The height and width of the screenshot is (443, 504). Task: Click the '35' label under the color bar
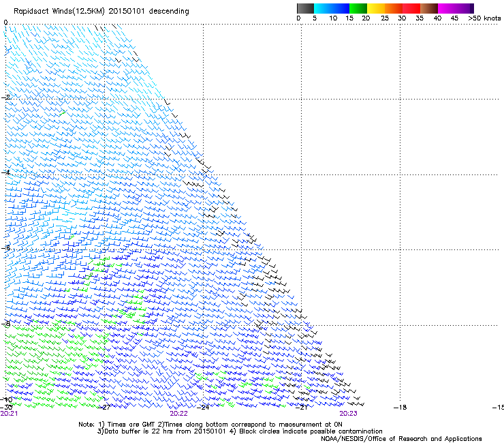[x=420, y=18]
